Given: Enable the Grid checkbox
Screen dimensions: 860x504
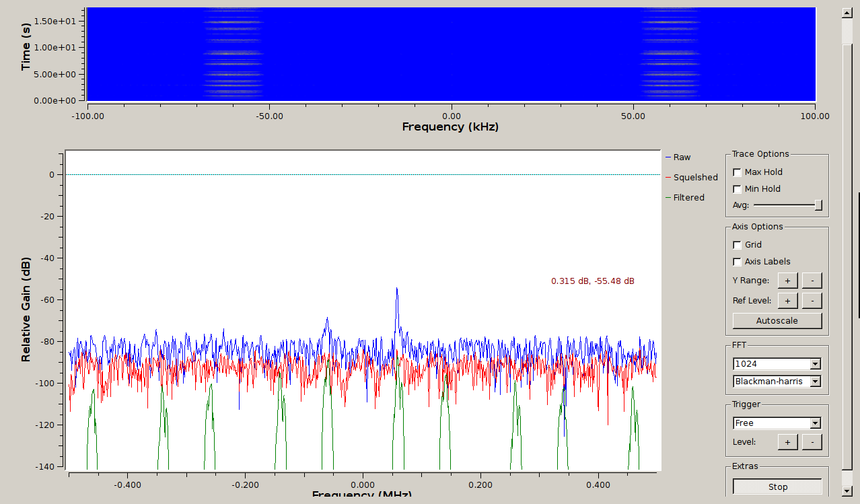Looking at the screenshot, I should click(x=738, y=245).
